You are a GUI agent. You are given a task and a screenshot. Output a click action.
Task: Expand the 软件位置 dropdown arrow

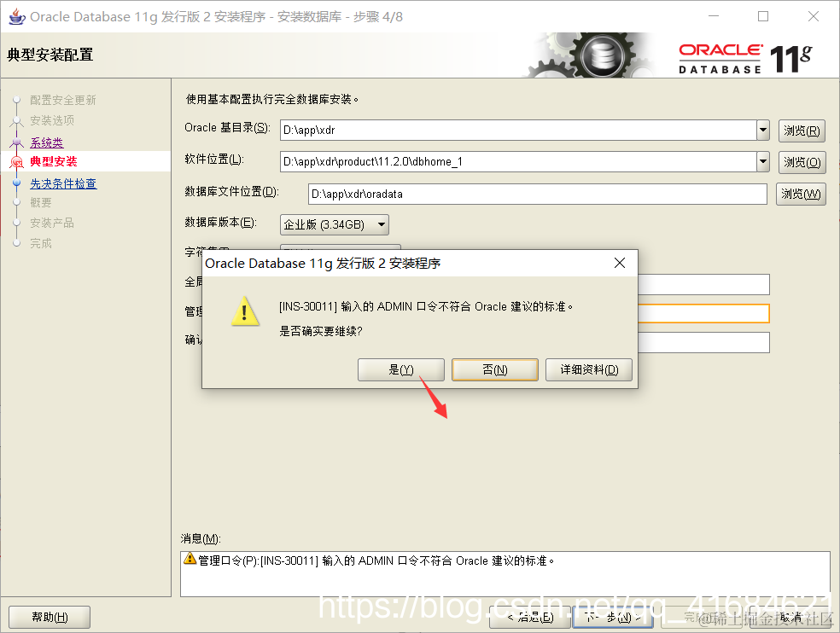[x=763, y=161]
